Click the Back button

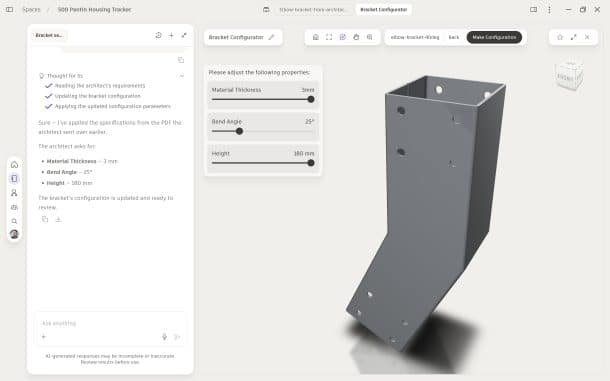454,37
